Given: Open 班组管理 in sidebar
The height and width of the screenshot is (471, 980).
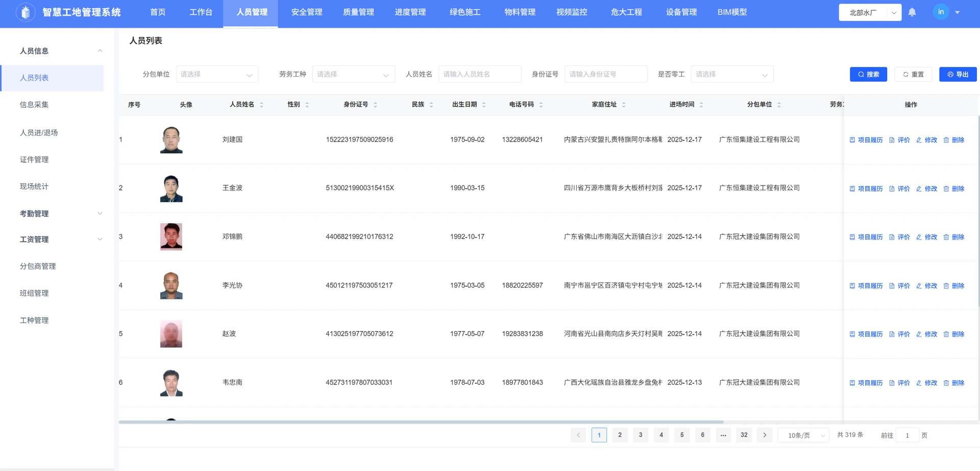Looking at the screenshot, I should click(34, 293).
